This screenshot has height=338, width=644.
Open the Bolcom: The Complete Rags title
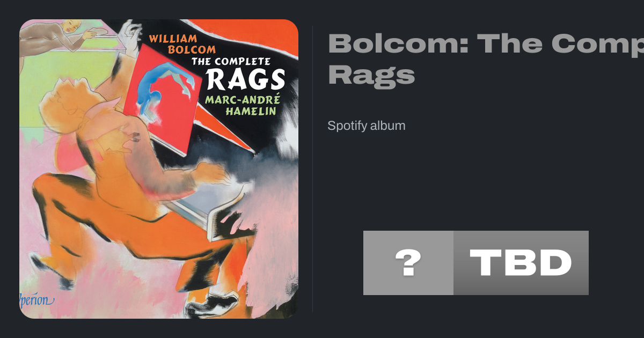(x=486, y=59)
